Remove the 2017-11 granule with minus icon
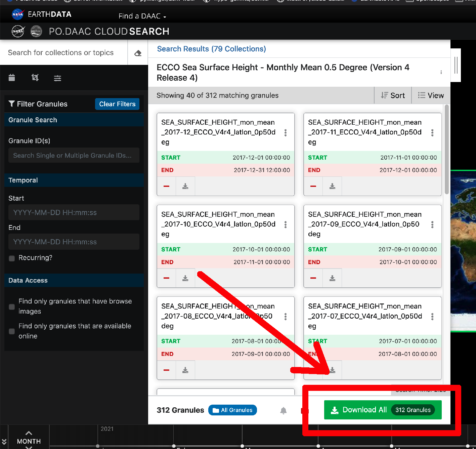The image size is (476, 449). (x=313, y=186)
